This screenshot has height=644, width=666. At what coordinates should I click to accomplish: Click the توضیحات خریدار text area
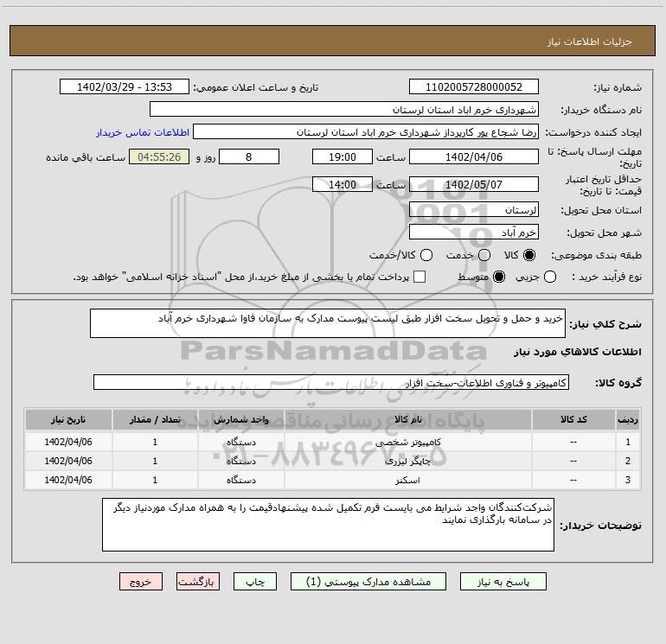(x=328, y=525)
